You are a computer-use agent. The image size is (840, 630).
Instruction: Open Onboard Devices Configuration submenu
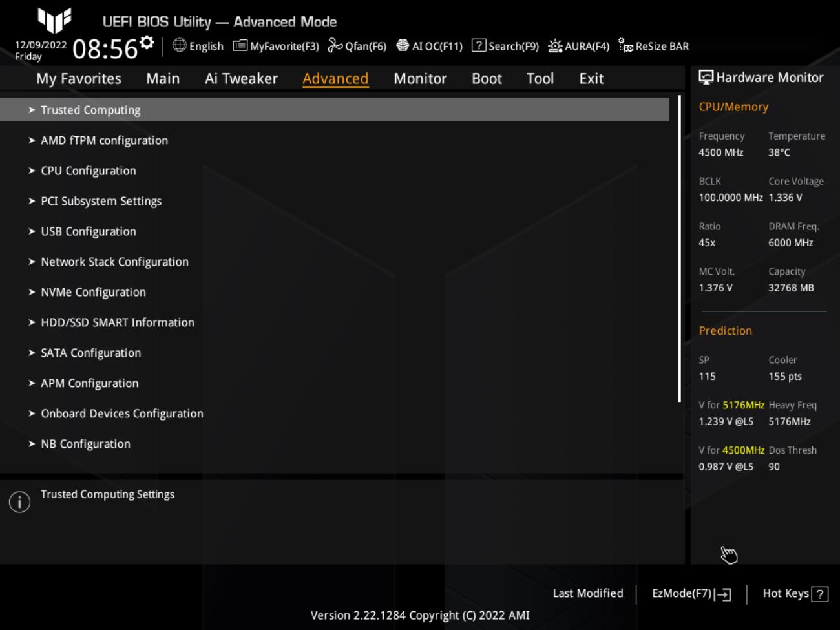(x=122, y=414)
